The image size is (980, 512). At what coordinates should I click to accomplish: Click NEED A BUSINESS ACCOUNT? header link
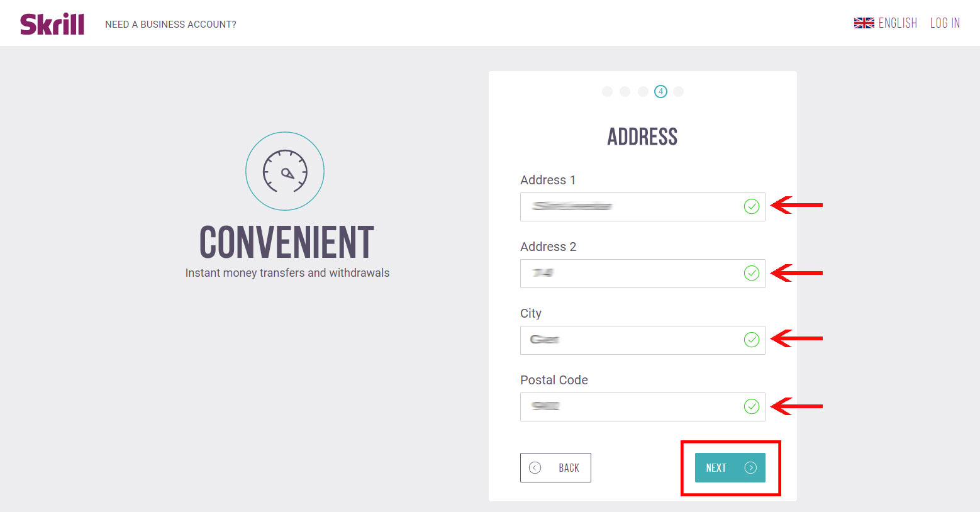tap(170, 24)
